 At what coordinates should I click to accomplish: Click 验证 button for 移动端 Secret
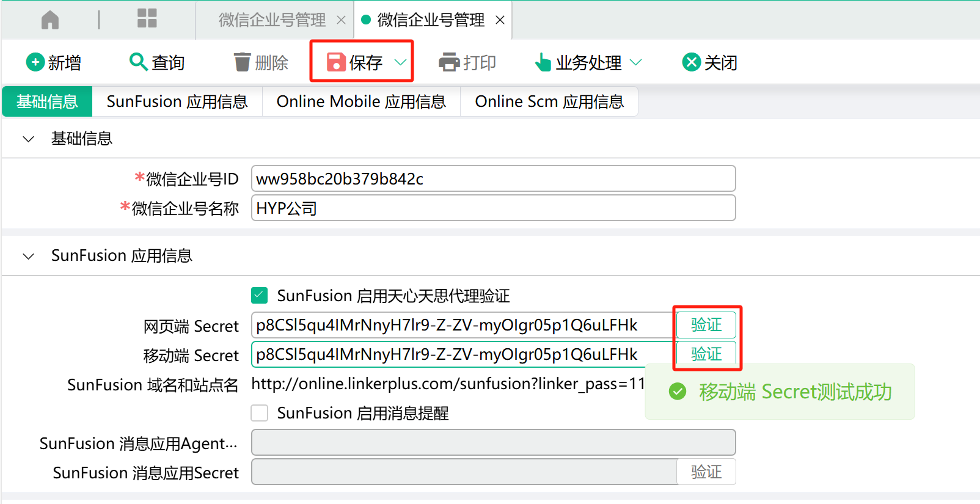(706, 354)
